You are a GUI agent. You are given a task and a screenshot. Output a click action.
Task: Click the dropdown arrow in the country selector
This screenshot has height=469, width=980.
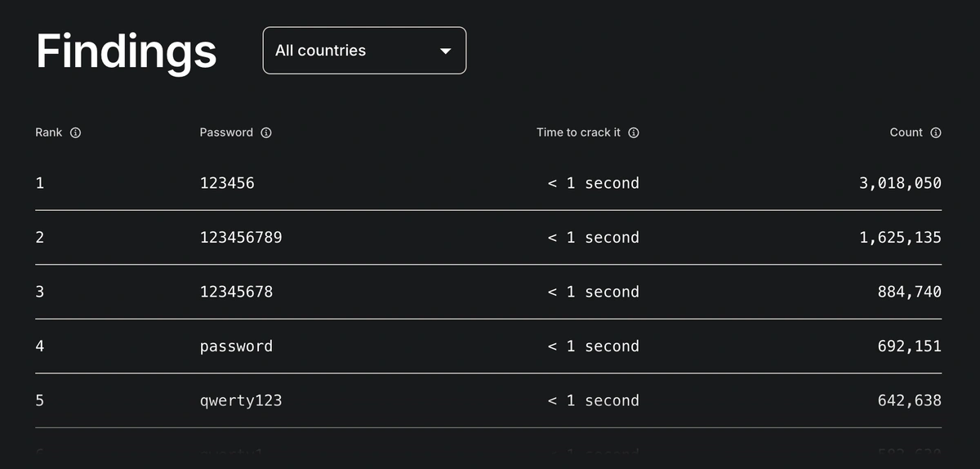pos(445,51)
